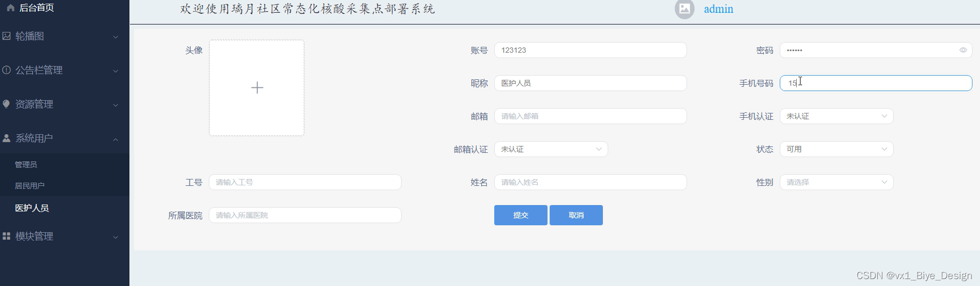The height and width of the screenshot is (286, 980).
Task: Expand the 模块管理 menu chevron
Action: coord(116,237)
